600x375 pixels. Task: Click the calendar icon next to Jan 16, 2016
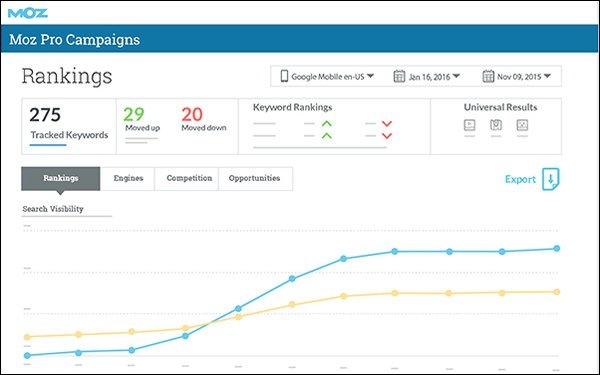click(399, 76)
